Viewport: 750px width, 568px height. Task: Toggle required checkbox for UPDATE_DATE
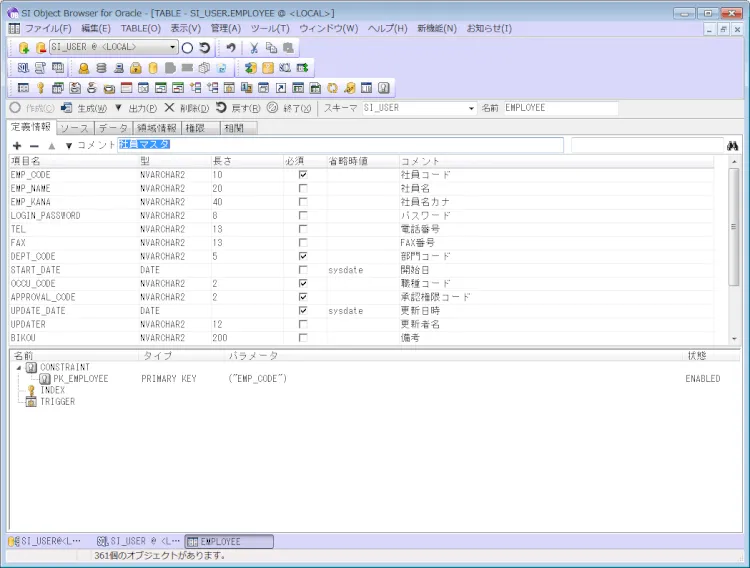[x=303, y=311]
